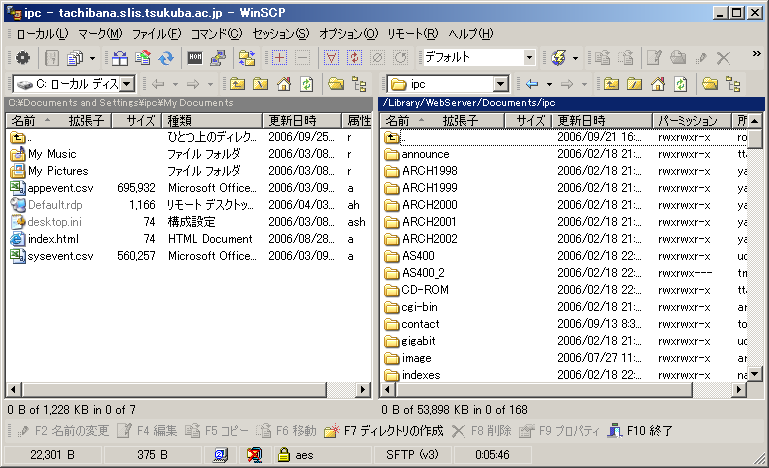Click the restore selection red arrows icon

coord(354,58)
